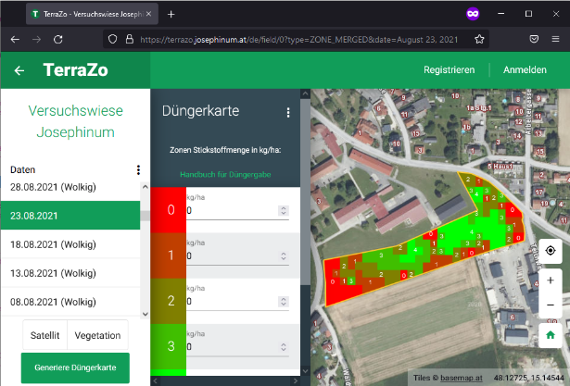Reset the map with the home icon
This screenshot has width=570, height=386.
550,335
